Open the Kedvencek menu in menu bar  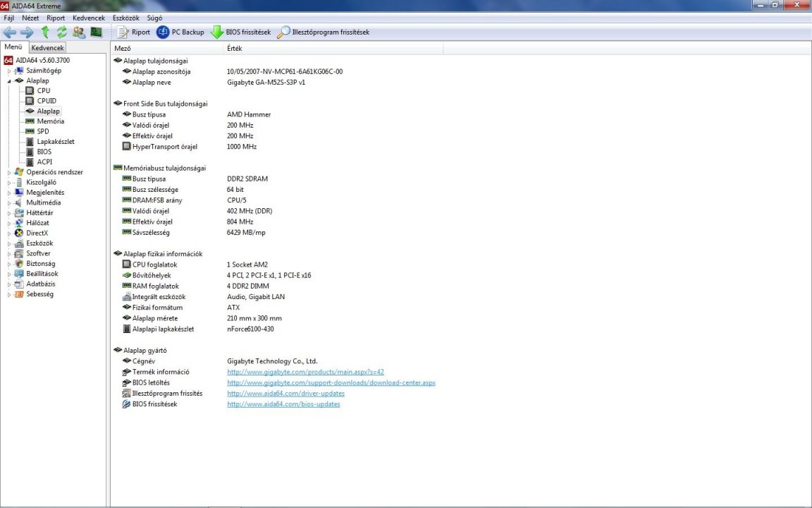[89, 18]
